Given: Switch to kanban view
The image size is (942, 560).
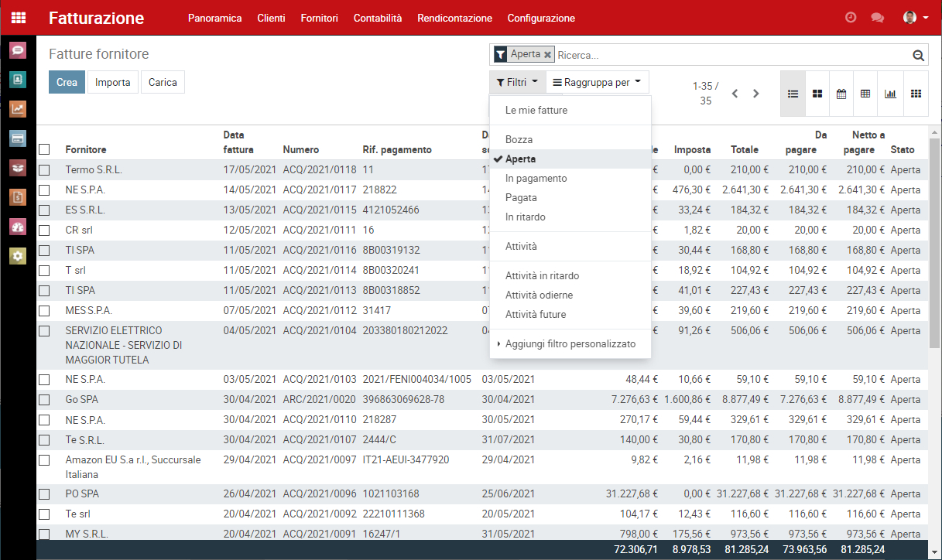Looking at the screenshot, I should [817, 94].
